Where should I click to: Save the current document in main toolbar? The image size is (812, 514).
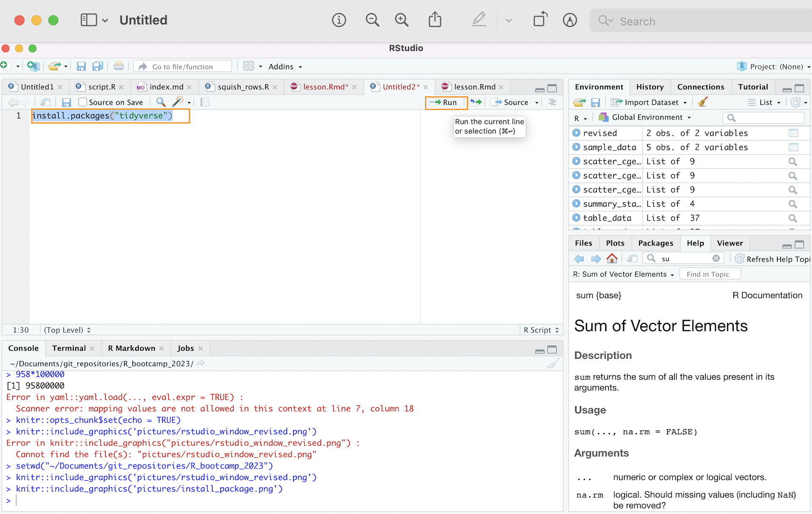coord(81,66)
